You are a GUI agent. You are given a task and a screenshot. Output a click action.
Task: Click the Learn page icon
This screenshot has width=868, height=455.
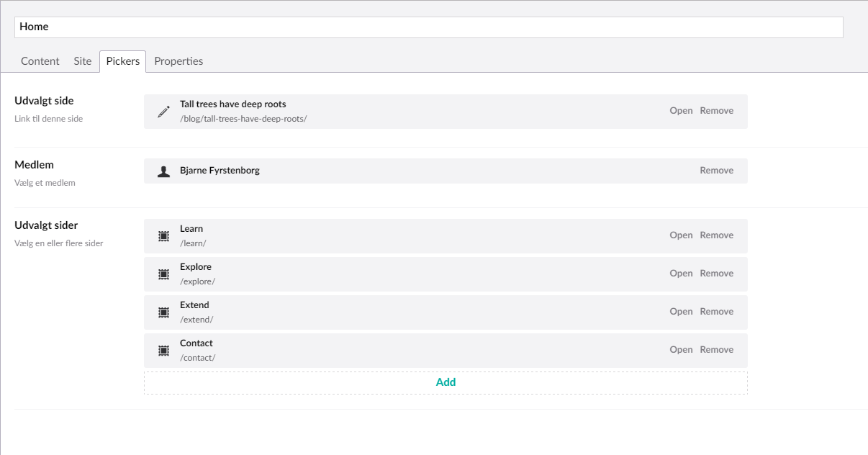(164, 236)
